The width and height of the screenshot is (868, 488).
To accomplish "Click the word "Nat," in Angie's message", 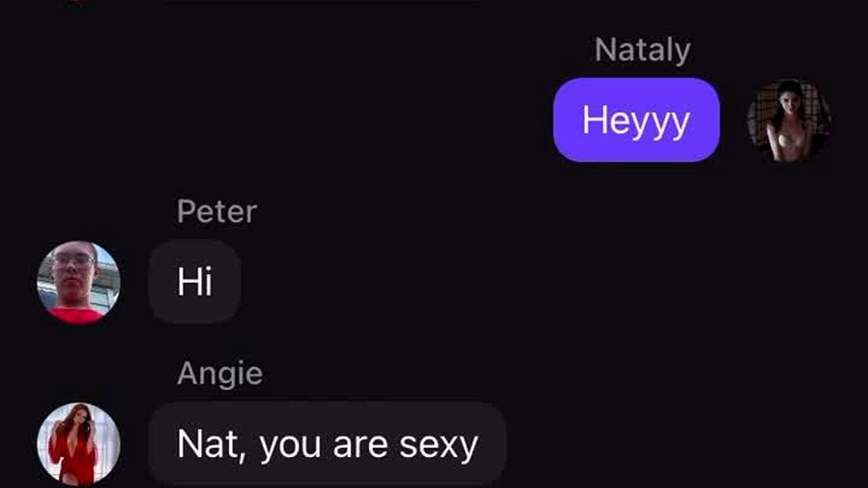I will pos(208,445).
